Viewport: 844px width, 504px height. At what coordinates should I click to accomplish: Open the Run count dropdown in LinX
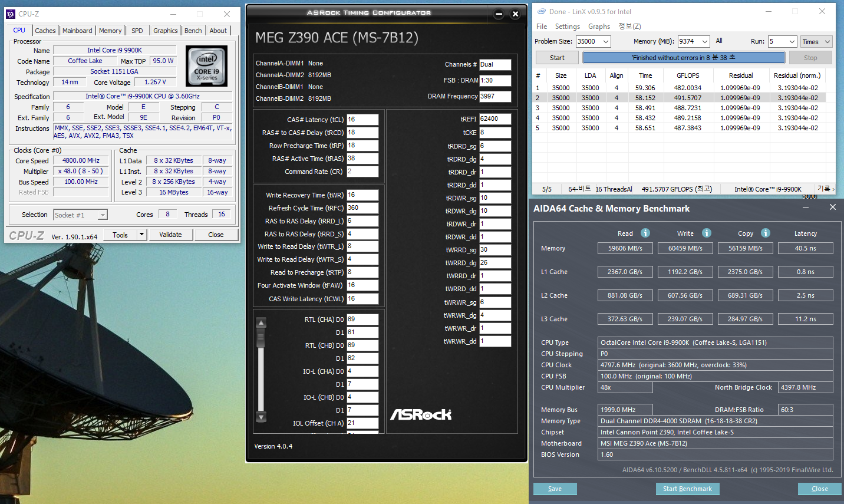792,41
